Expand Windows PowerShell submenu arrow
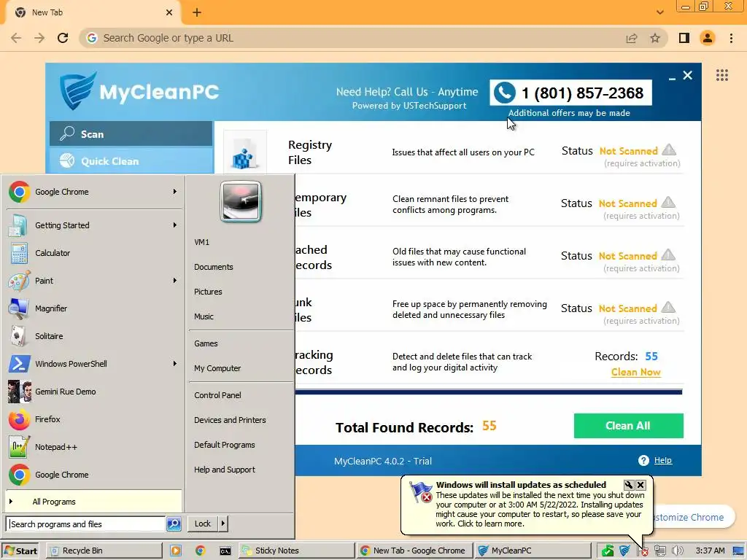This screenshot has width=747, height=560. (x=175, y=363)
